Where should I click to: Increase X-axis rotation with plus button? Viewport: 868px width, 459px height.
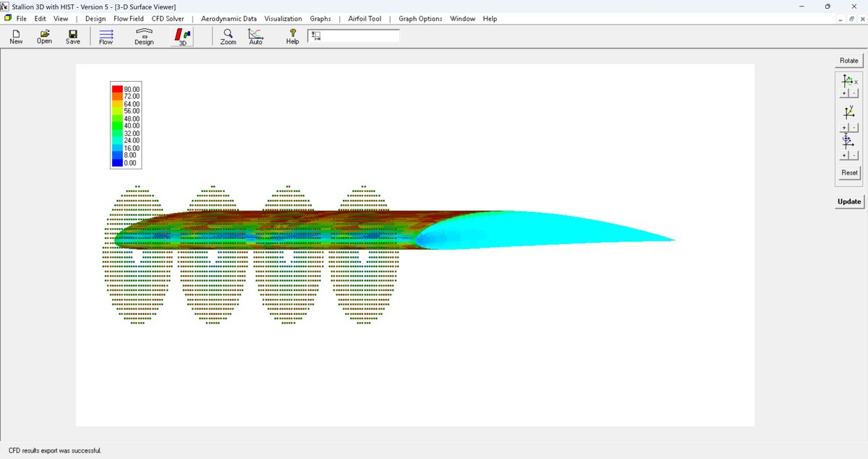[844, 93]
